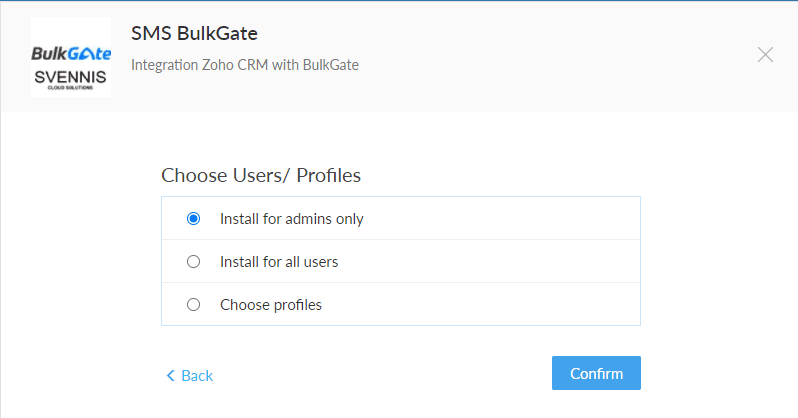Viewport: 798px width, 418px height.
Task: Click the SMS BulkGate title
Action: (194, 33)
